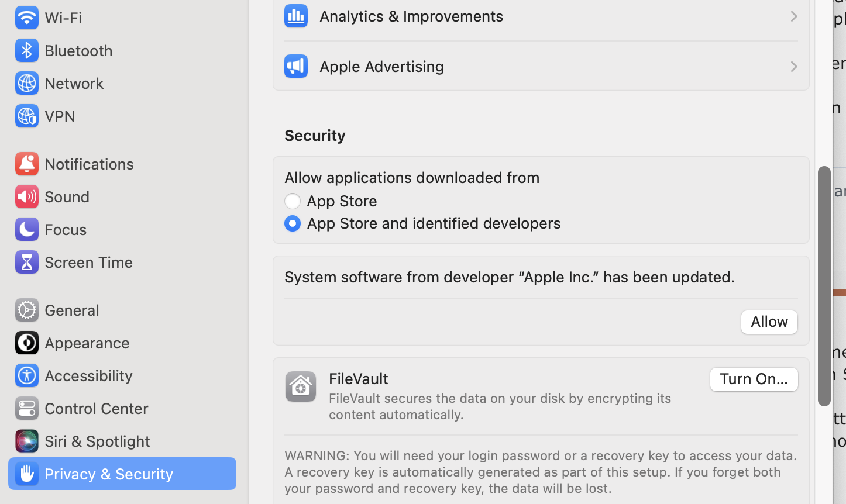Viewport: 846px width, 504px height.
Task: Select App Store and identified developers option
Action: pos(293,223)
